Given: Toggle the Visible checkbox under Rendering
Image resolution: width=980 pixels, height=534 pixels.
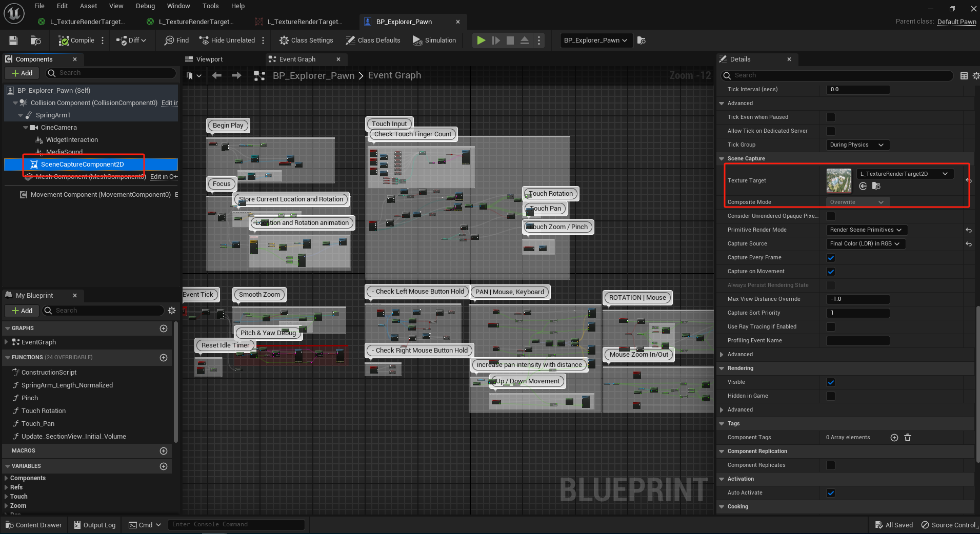Looking at the screenshot, I should click(830, 382).
